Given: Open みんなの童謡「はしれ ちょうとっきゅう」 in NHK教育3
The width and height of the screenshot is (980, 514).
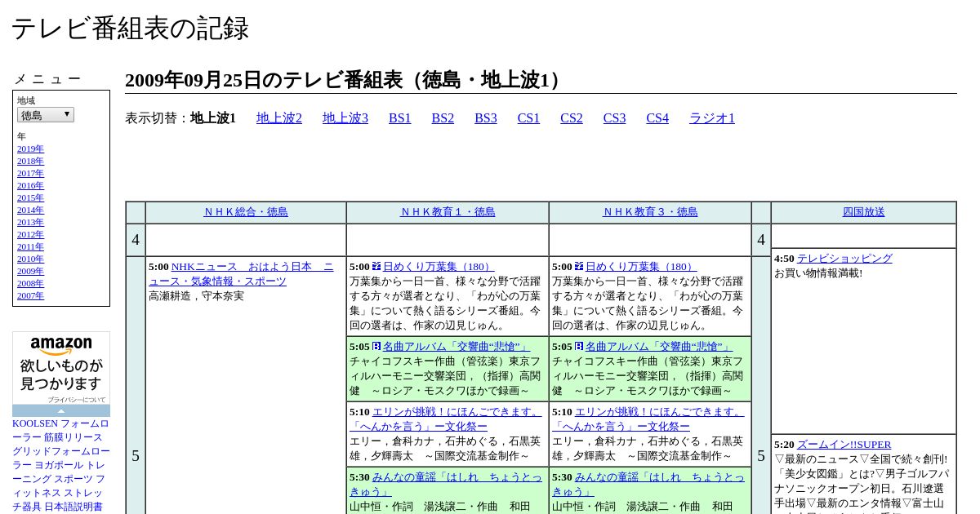Looking at the screenshot, I should (x=648, y=485).
